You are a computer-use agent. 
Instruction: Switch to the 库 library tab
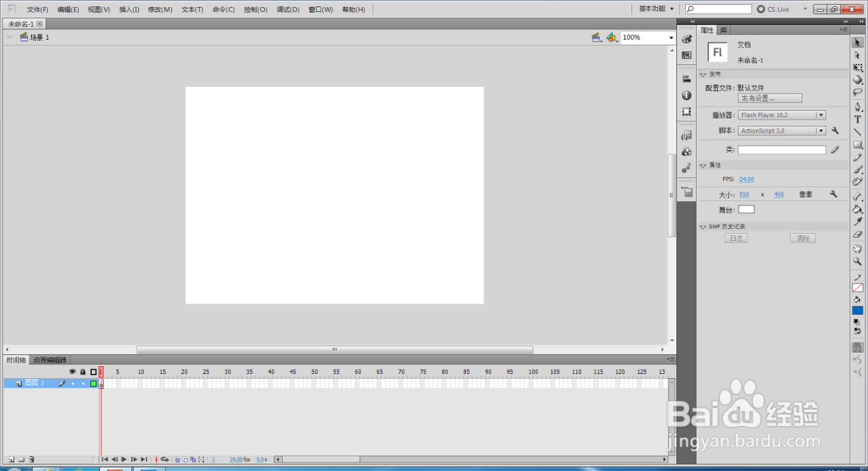tap(724, 30)
